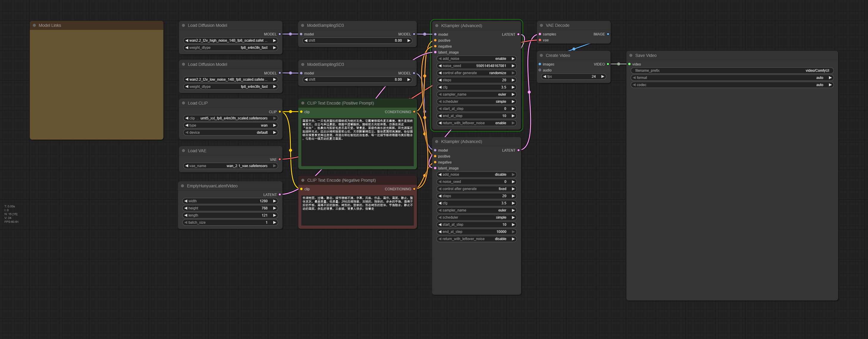Increase length value 121 with right arrow

(275, 215)
